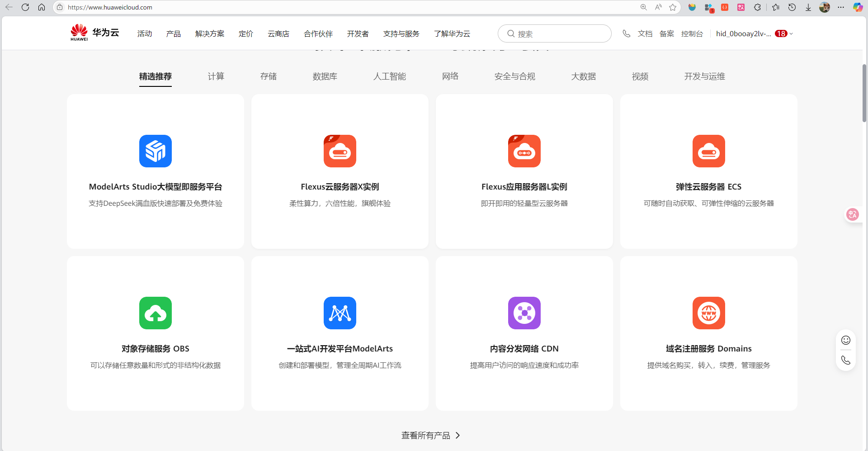868x451 pixels.
Task: Open the 了解华为云 menu
Action: [x=452, y=33]
